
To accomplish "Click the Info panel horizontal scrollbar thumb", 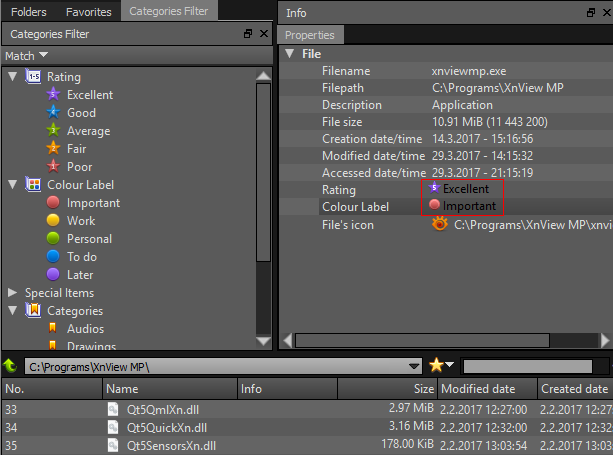I will coord(422,340).
